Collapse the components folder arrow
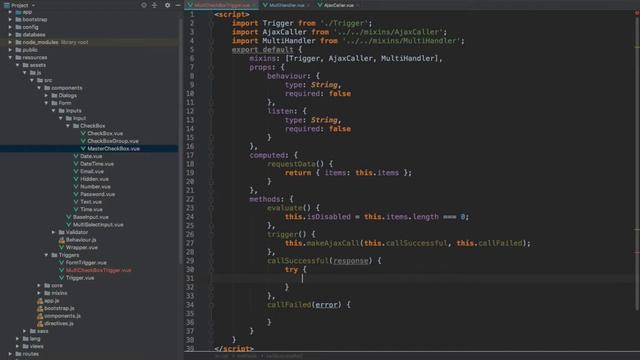Screen dimensions: 640x360 tap(39, 88)
